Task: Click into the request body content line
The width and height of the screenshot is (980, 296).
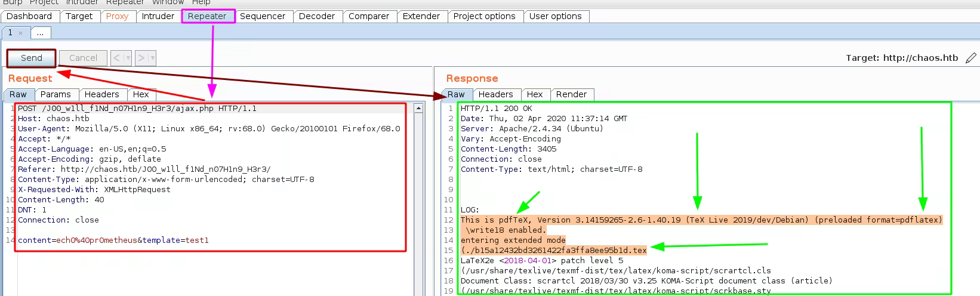Action: [x=113, y=240]
